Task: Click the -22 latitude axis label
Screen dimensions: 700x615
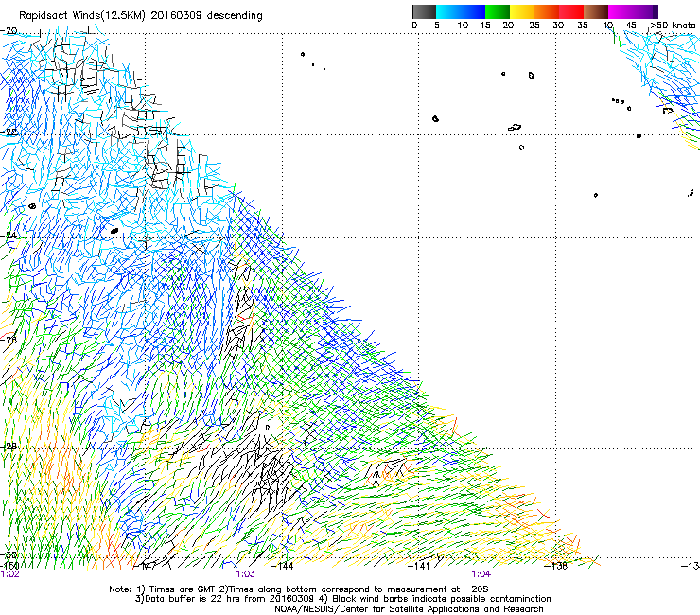Action: tap(9, 132)
